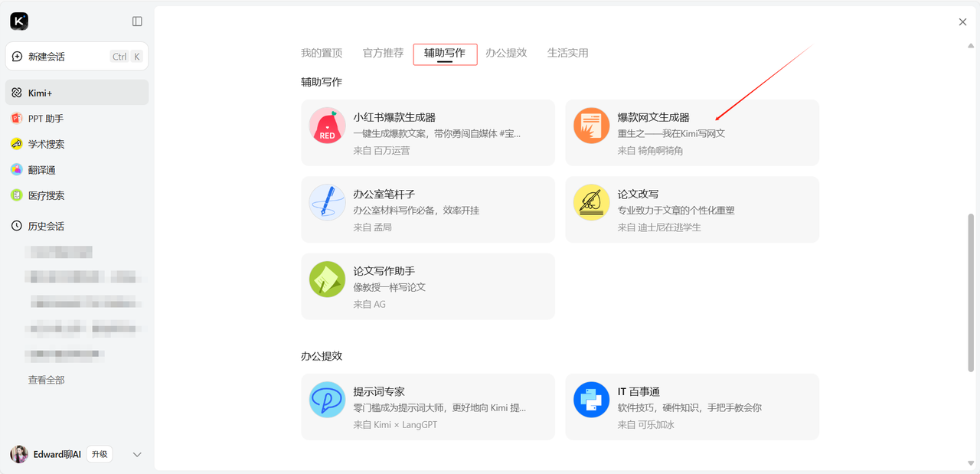Click the plus icon beside 新建会话

17,57
